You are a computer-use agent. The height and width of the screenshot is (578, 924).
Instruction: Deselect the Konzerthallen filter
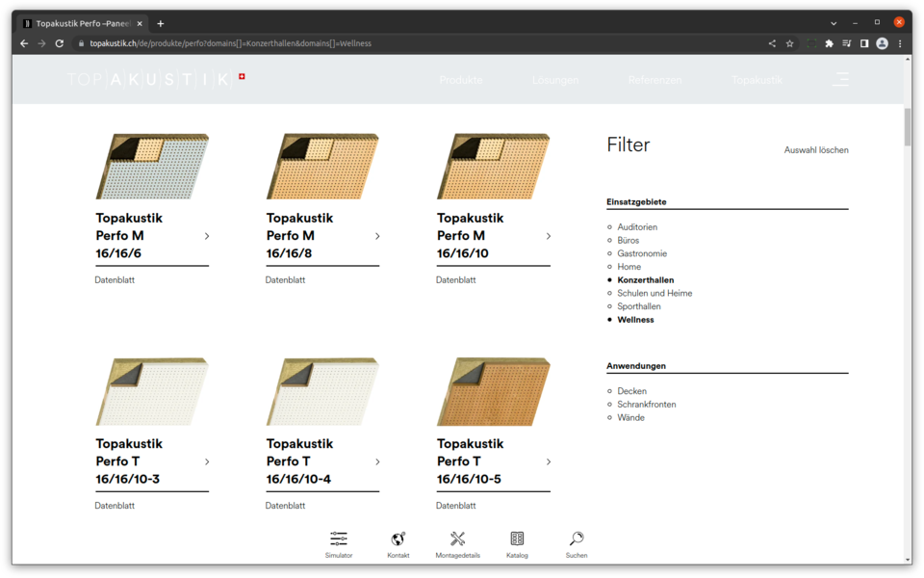click(645, 280)
